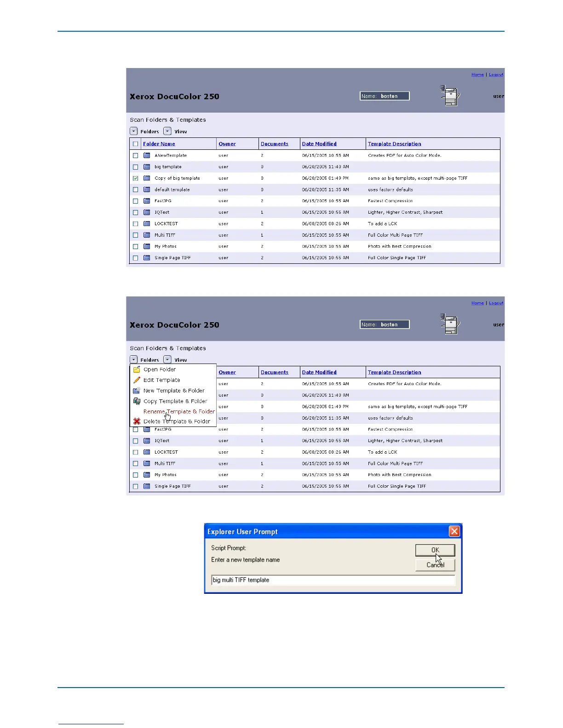
Task: Click the description 'uses factory defaults' in upper list
Action: pos(391,189)
